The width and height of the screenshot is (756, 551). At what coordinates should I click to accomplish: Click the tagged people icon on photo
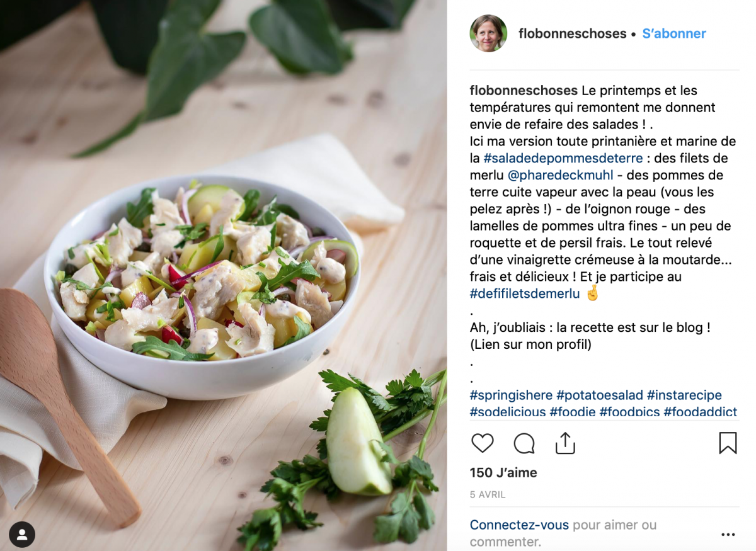click(x=22, y=535)
